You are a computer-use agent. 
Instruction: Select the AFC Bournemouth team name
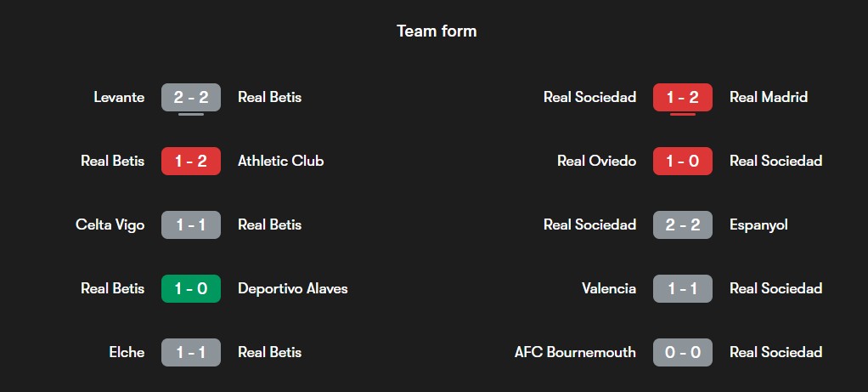point(575,352)
